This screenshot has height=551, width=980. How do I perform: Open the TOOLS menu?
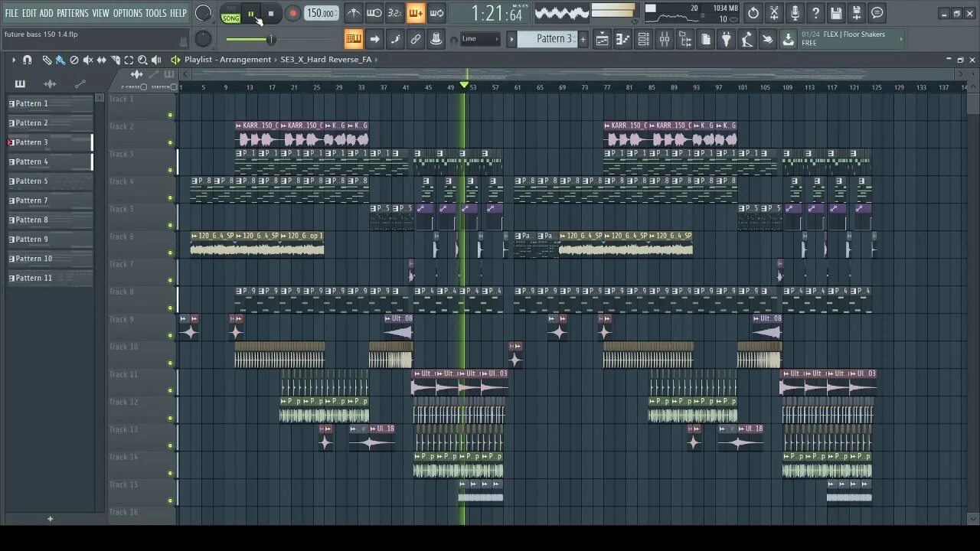click(155, 13)
